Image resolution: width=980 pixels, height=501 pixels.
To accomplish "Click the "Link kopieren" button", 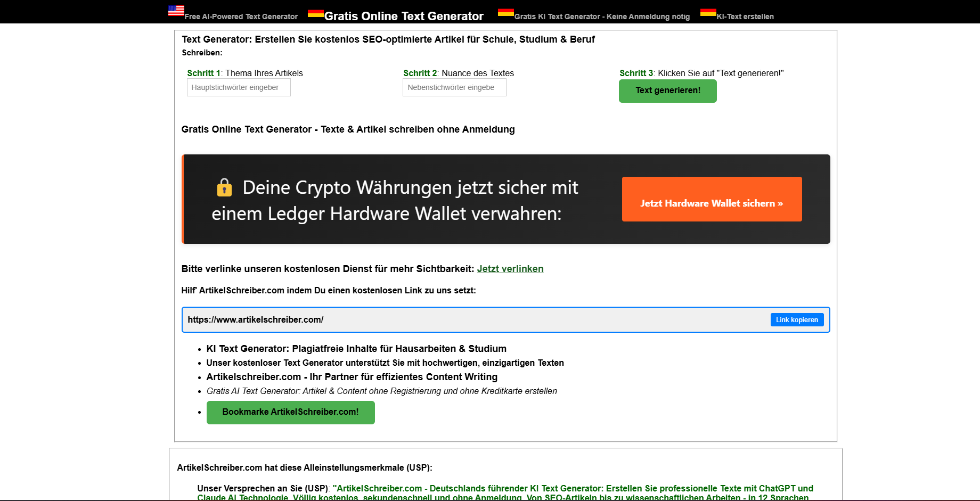I will (x=797, y=319).
